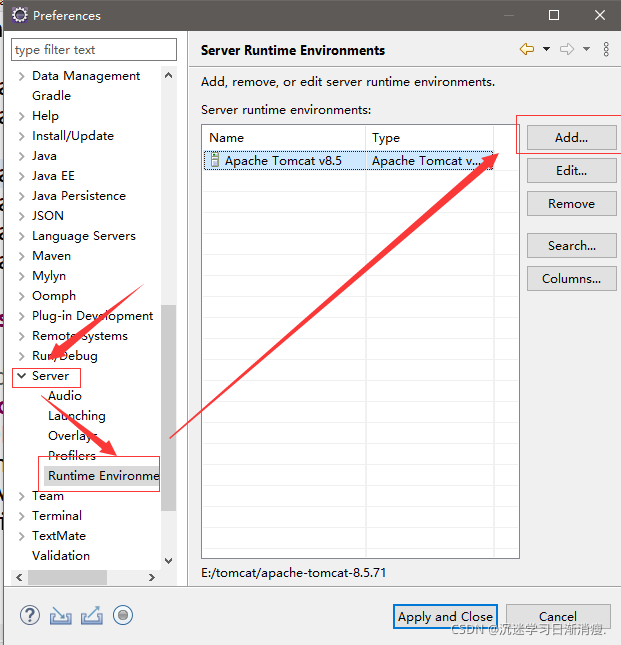Click the forward navigation arrow icon
This screenshot has width=621, height=645.
click(567, 49)
